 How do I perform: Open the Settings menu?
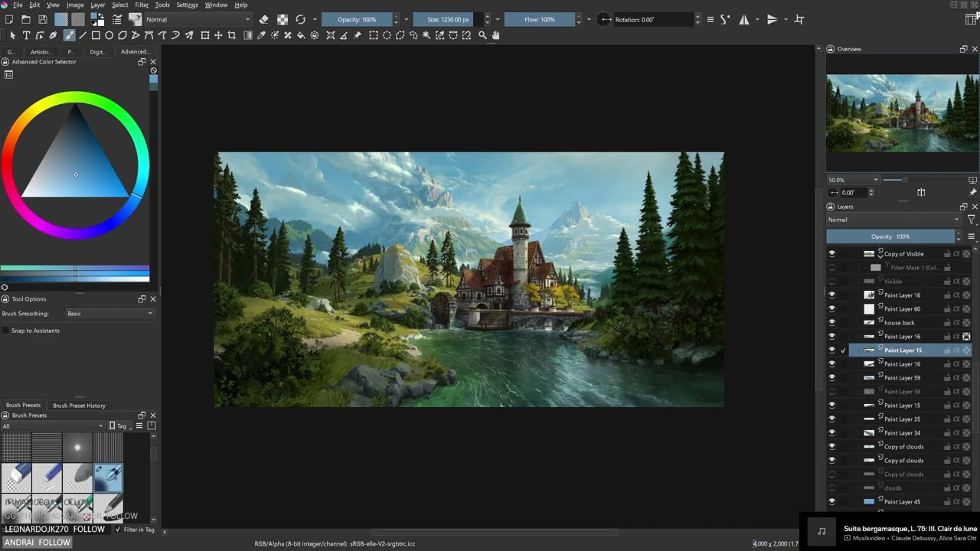pyautogui.click(x=187, y=5)
